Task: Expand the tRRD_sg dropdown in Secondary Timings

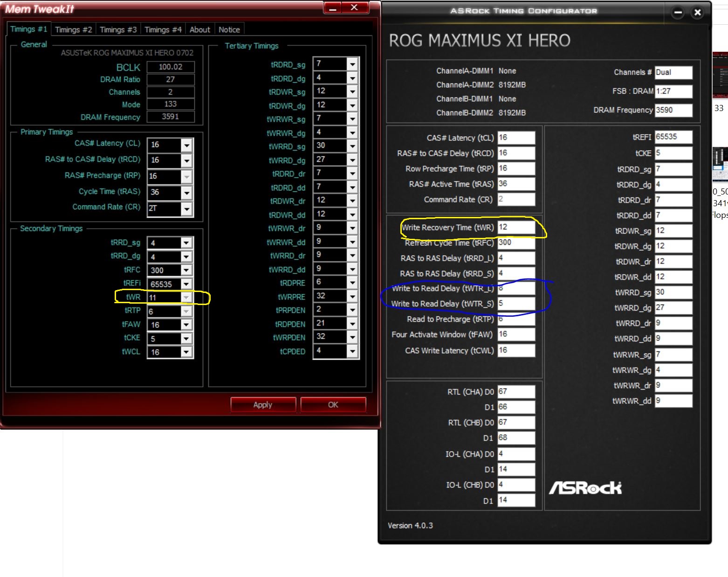Action: pos(186,243)
